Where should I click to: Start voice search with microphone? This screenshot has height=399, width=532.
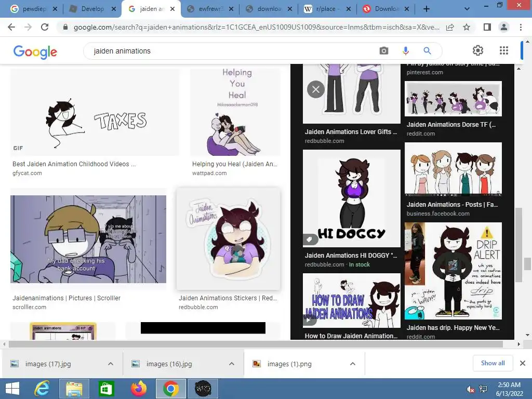click(405, 51)
